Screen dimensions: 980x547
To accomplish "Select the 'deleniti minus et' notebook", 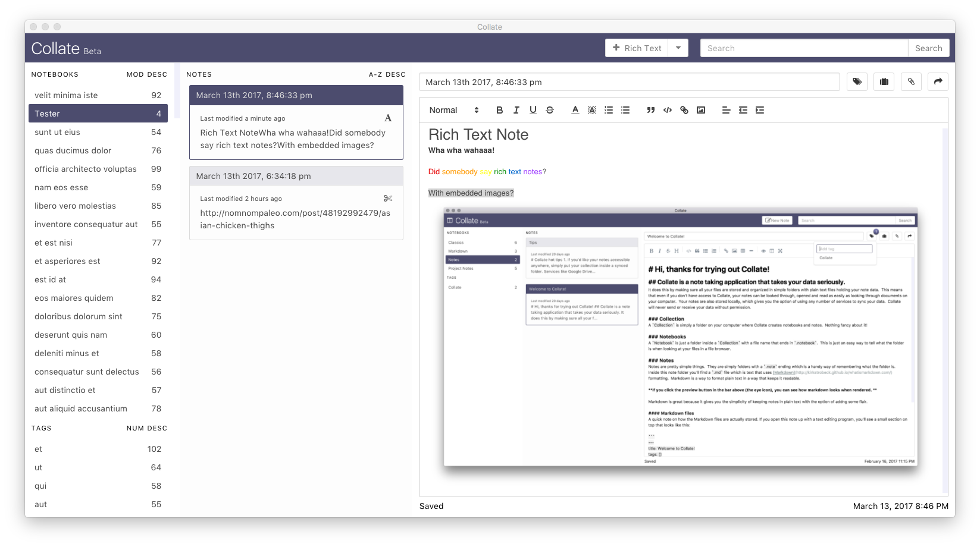I will pos(98,353).
